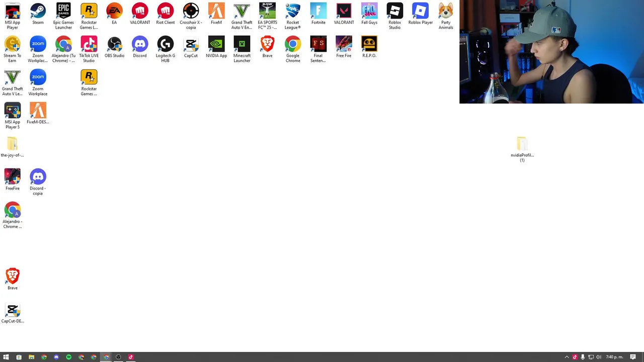The image size is (644, 362).
Task: Click the 7:40 p. m. taskbar clock
Action: [x=614, y=357]
